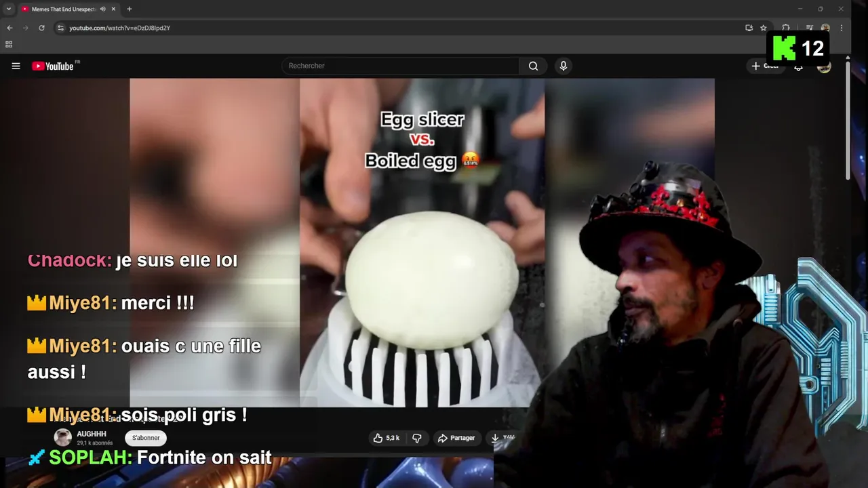Viewport: 868px width, 488px height.
Task: Install app icon in address bar
Action: click(x=749, y=28)
